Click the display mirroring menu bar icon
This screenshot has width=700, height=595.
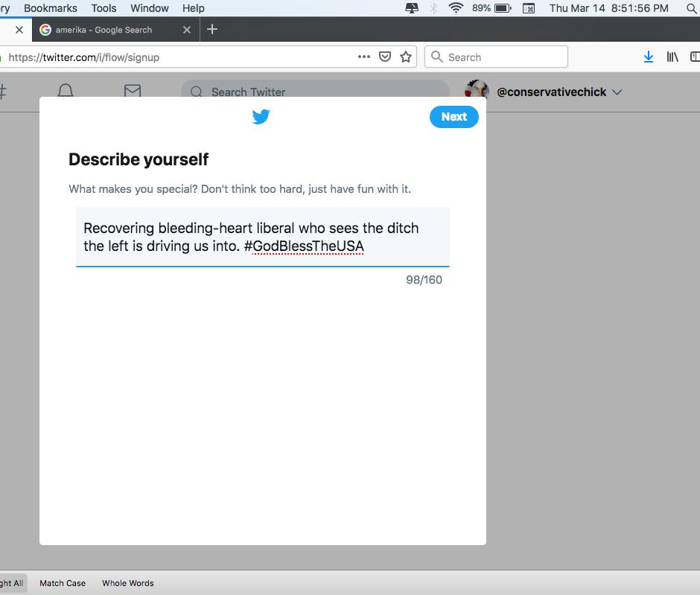point(412,8)
